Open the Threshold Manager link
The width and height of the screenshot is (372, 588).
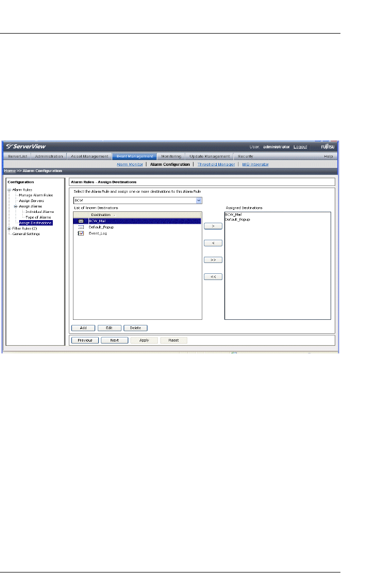click(x=216, y=164)
